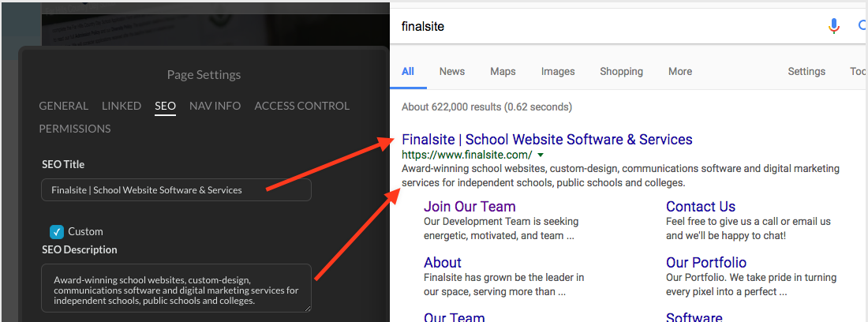Click the About 622,000 results text
868x322 pixels.
(487, 107)
